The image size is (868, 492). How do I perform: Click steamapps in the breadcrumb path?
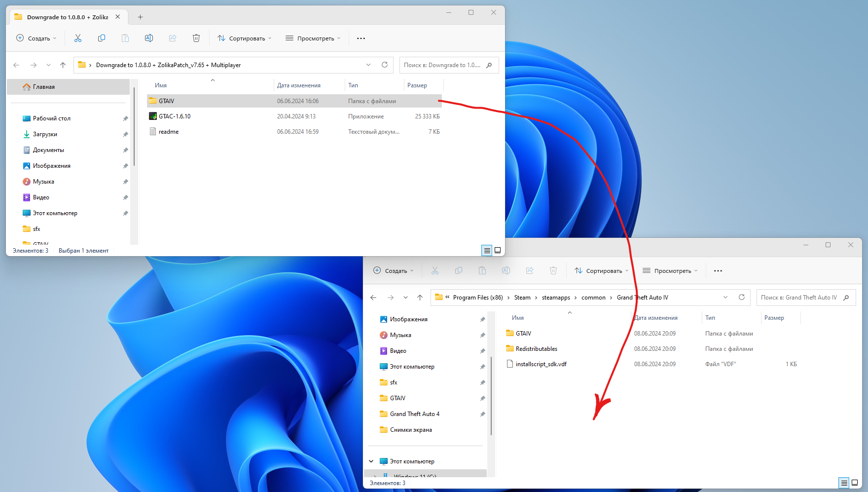556,298
